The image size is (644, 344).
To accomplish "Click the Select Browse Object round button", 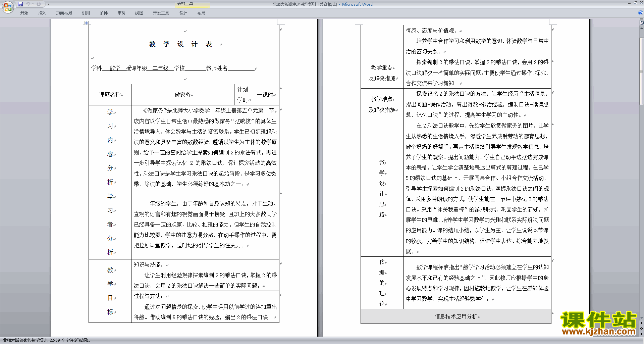I will (x=642, y=329).
